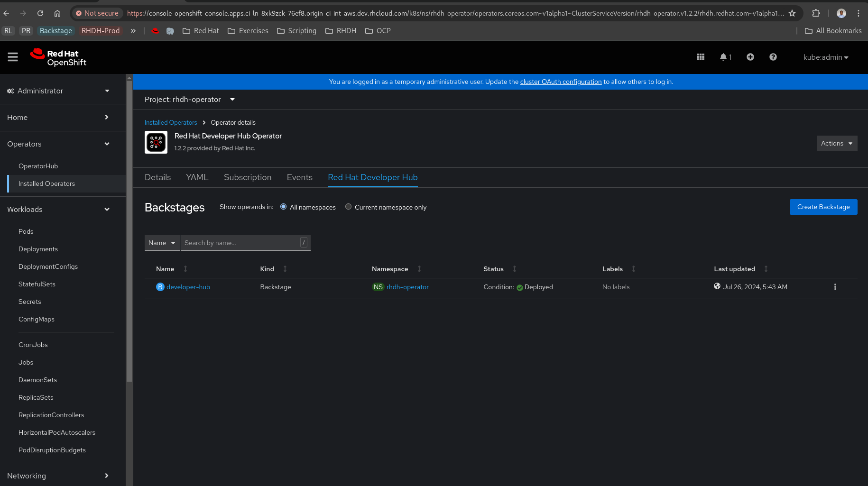The width and height of the screenshot is (868, 486).
Task: Expand the Networking navigation section
Action: coord(58,476)
